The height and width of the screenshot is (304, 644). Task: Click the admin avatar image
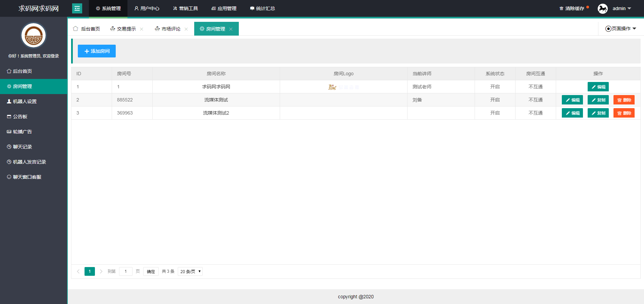pos(602,8)
